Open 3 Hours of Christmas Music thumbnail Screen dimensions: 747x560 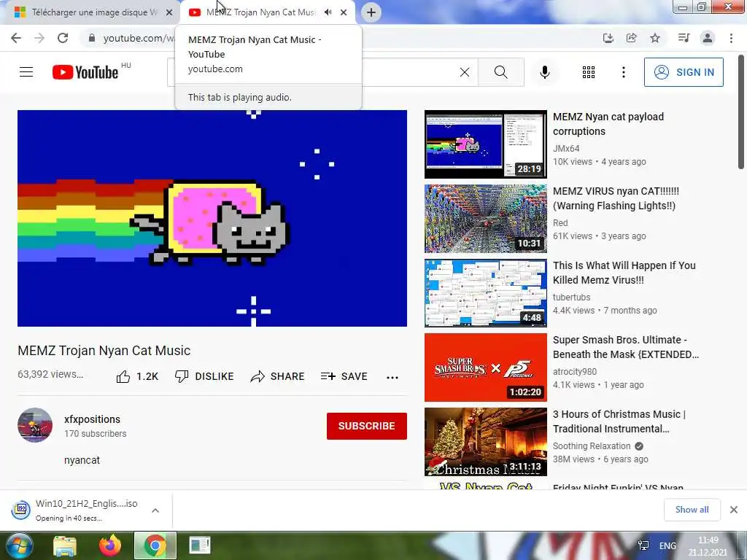485,441
